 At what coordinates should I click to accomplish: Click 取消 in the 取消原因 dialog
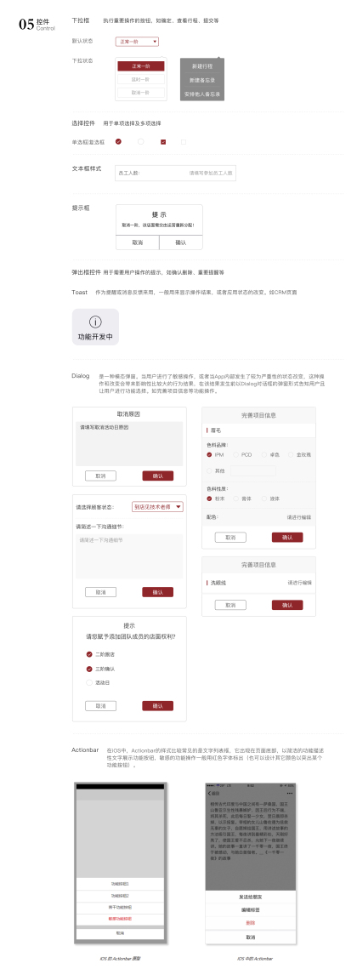coord(100,476)
